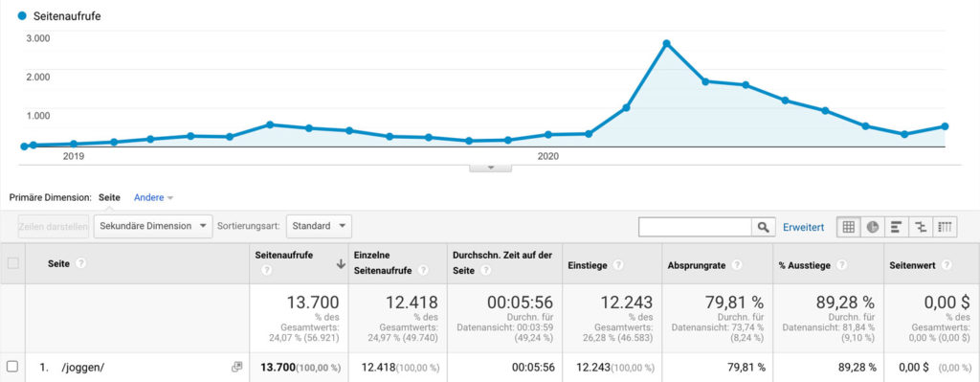Click the last data point on the chart
Viewport: 980px width, 382px height.
945,126
